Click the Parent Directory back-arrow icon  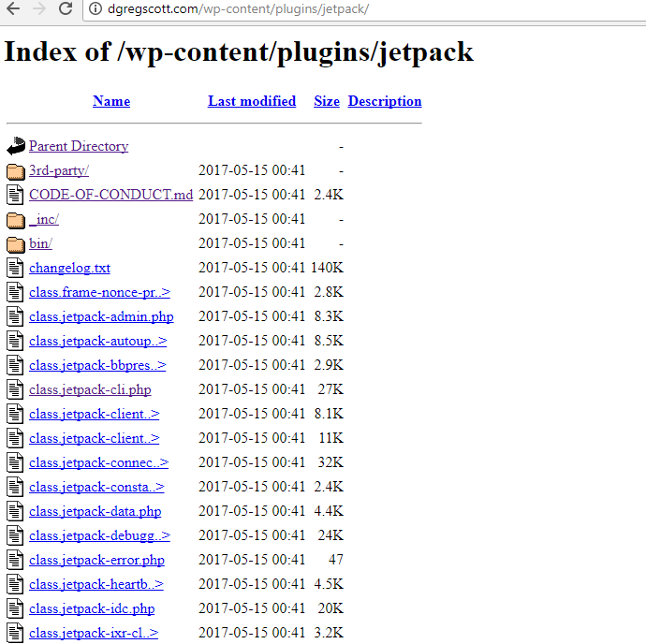tap(16, 146)
